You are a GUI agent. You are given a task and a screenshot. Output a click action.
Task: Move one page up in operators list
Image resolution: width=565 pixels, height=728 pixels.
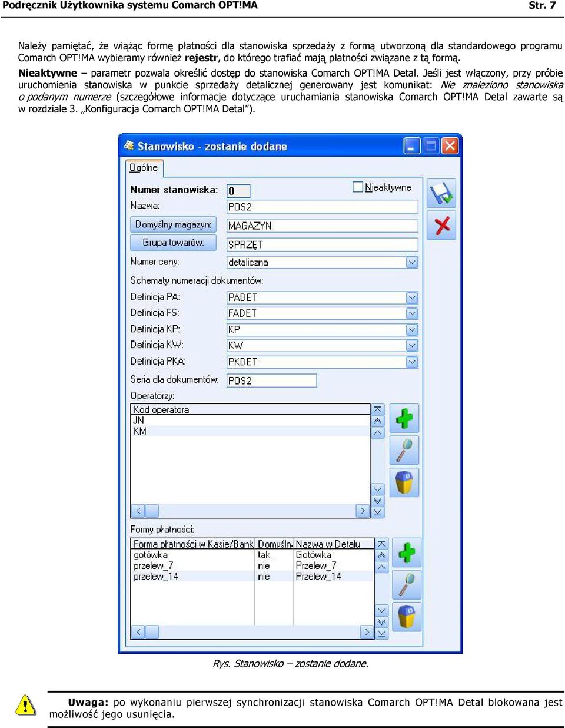click(x=378, y=421)
